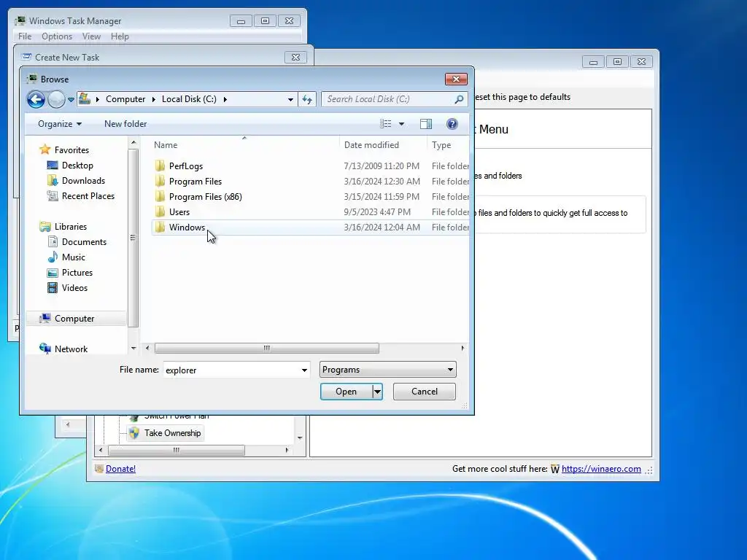Select the Users folder icon
The width and height of the screenshot is (747, 560).
click(x=160, y=212)
